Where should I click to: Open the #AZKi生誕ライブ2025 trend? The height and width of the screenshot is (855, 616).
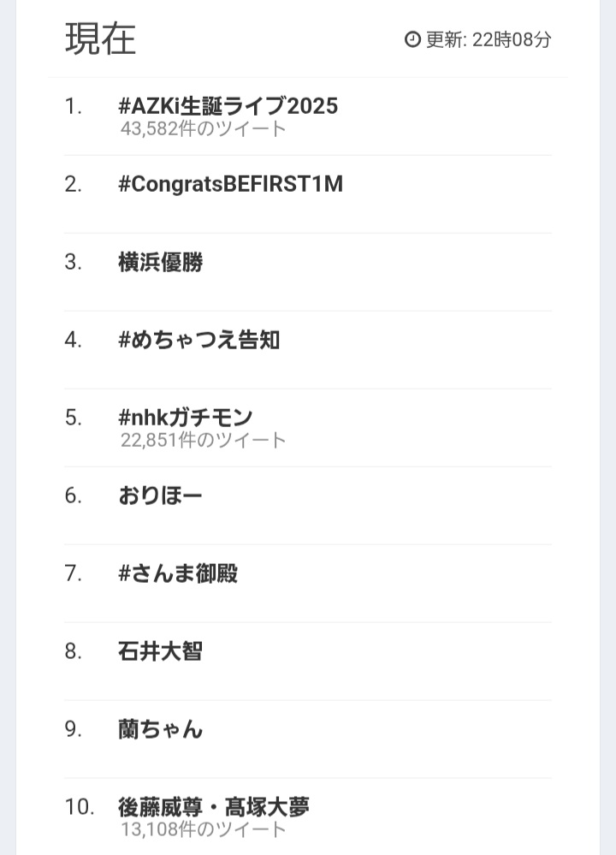(228, 106)
